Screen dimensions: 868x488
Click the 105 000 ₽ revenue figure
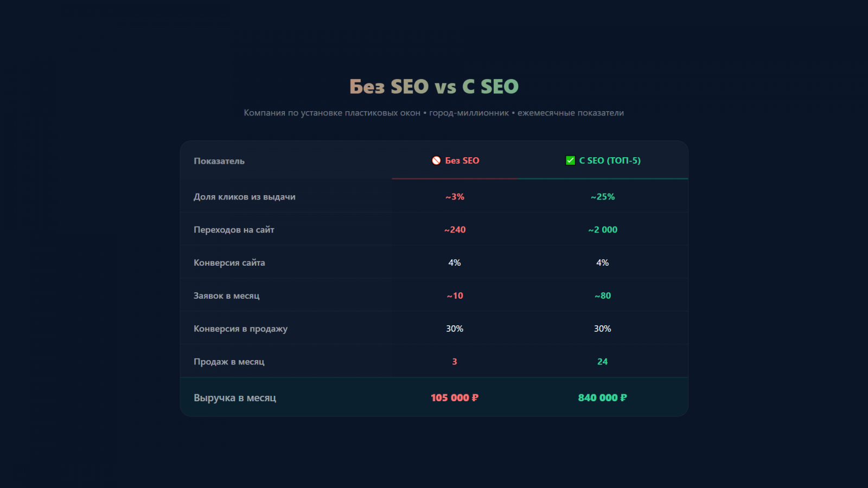[x=455, y=398]
